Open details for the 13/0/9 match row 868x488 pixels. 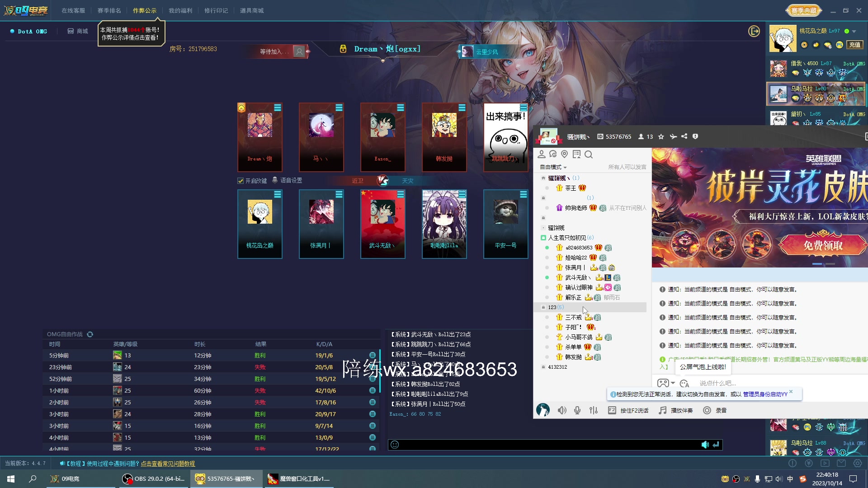tap(373, 437)
